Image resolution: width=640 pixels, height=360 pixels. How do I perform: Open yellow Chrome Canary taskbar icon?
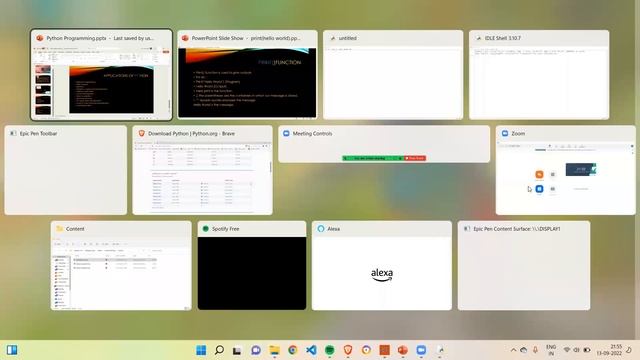(366, 350)
